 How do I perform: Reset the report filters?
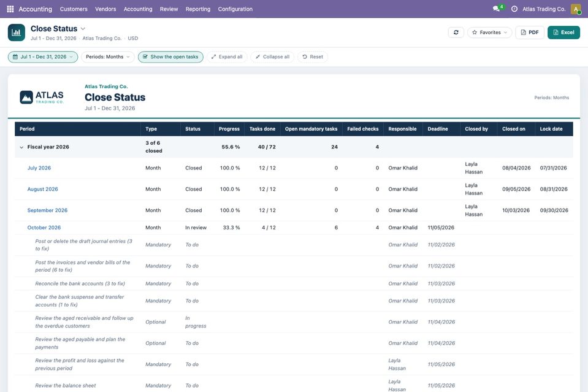click(x=313, y=56)
